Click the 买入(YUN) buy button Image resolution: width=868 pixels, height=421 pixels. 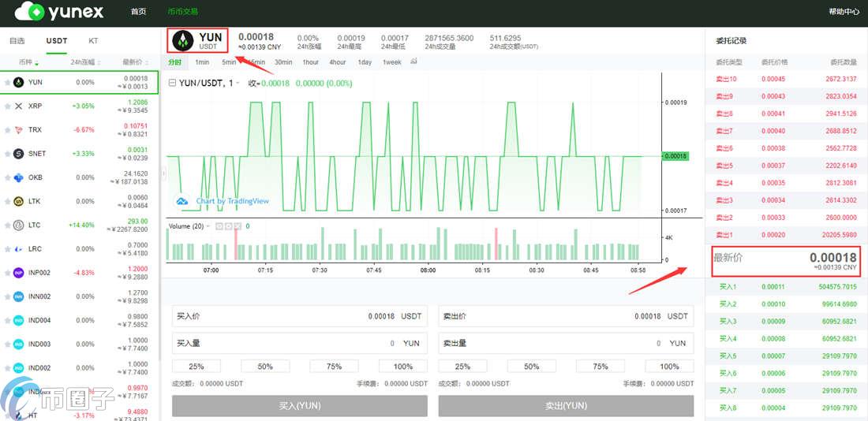(299, 405)
